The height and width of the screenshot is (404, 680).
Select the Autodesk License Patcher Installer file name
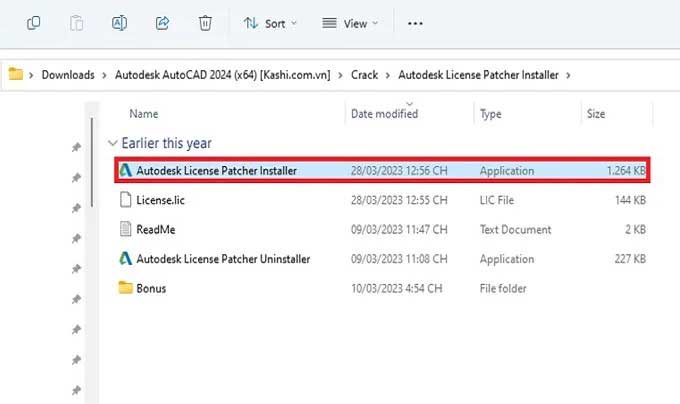click(216, 171)
